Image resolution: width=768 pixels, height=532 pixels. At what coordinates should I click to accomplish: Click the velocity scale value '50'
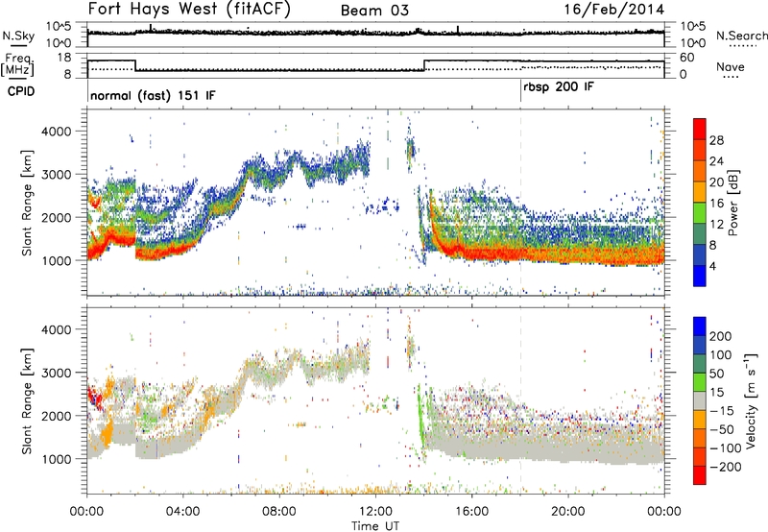pyautogui.click(x=717, y=374)
